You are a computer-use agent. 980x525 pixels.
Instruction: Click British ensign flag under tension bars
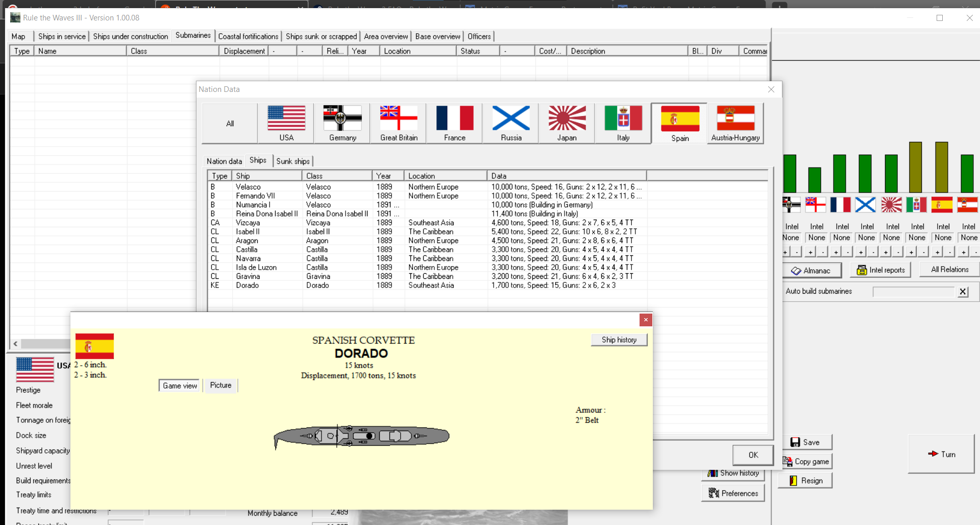(x=815, y=205)
